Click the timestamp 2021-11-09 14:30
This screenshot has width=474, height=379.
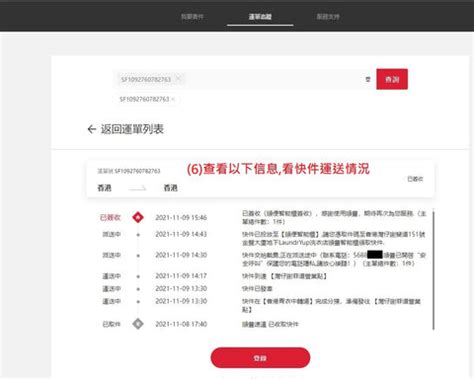(181, 255)
